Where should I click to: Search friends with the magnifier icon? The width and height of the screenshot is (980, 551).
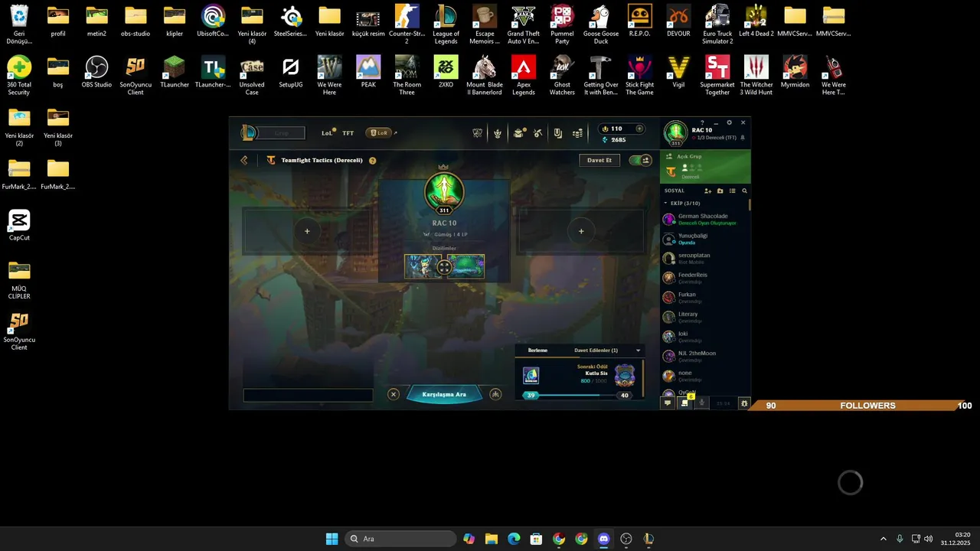coord(744,191)
